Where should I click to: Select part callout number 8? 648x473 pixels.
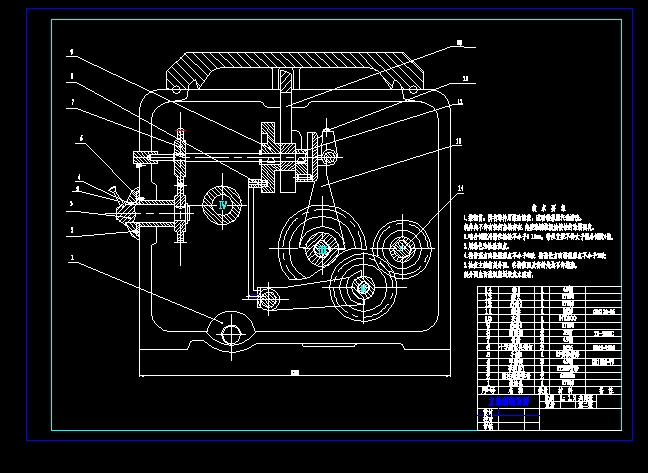(x=72, y=76)
